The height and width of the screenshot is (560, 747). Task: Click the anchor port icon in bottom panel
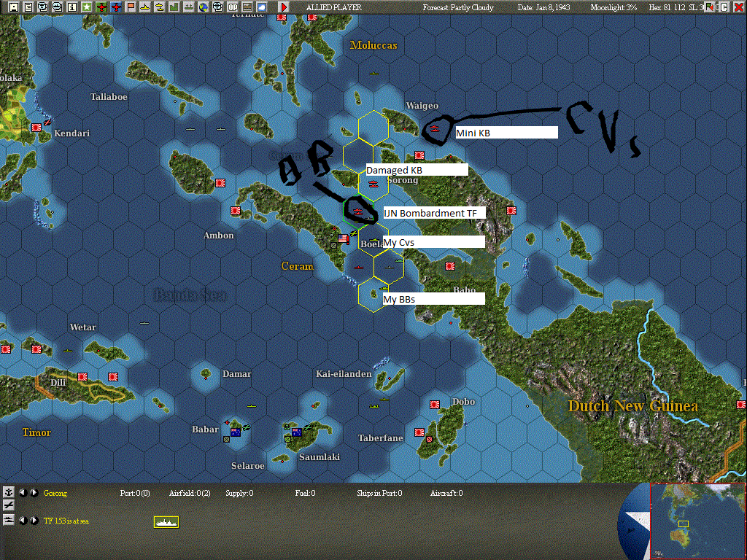9,492
